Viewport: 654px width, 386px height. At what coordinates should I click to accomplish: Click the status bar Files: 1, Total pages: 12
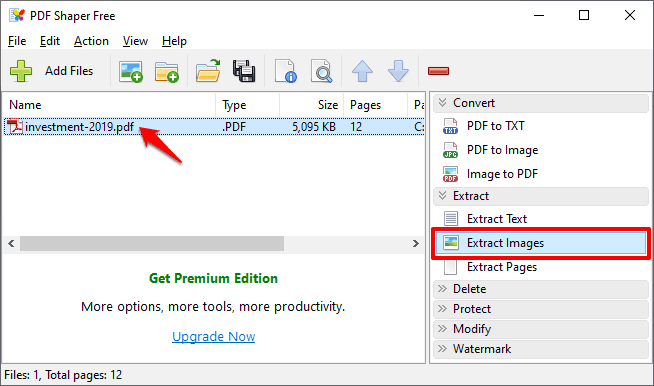[63, 375]
